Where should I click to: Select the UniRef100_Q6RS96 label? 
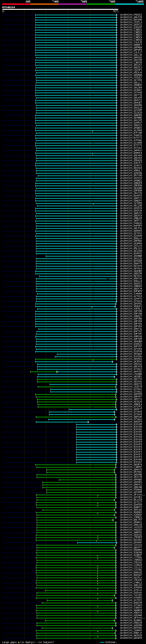tap(131, 417)
